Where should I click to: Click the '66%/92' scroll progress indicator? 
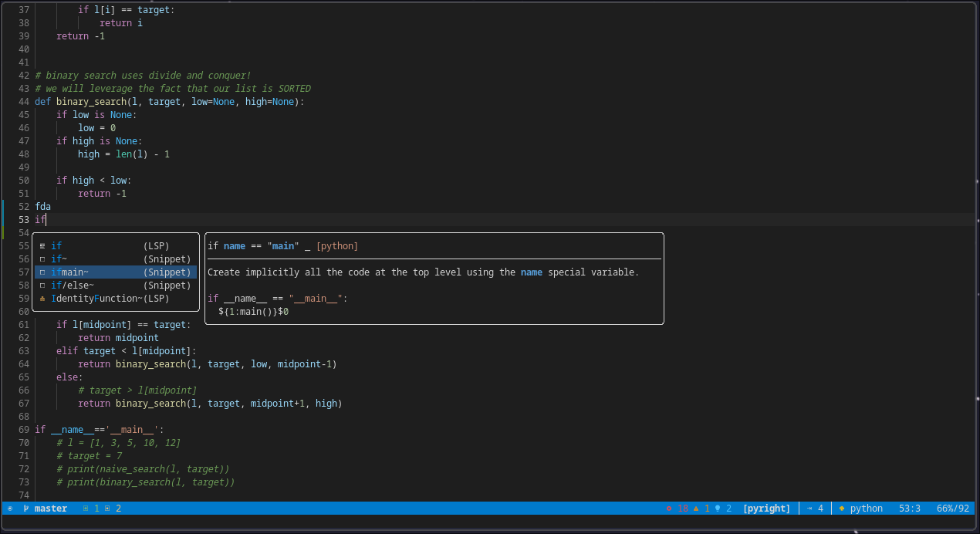click(x=953, y=509)
